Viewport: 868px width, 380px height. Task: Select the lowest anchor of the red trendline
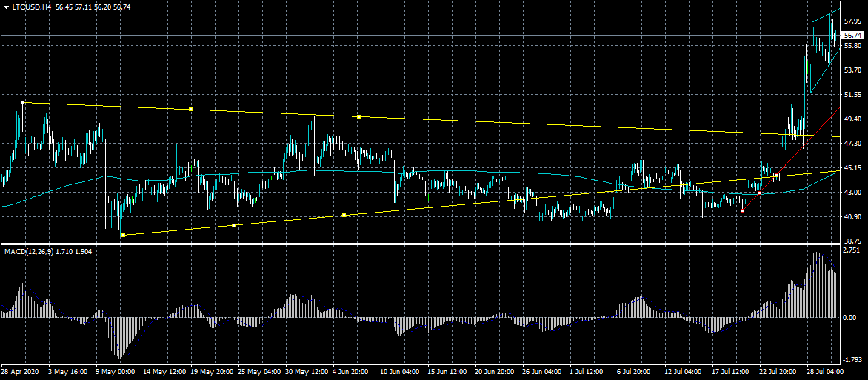[742, 211]
